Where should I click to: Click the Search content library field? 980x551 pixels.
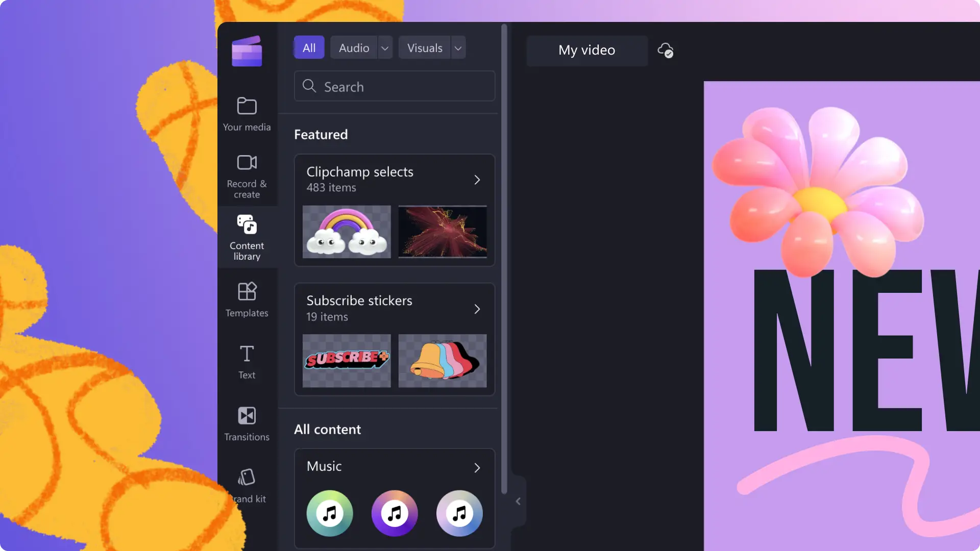pyautogui.click(x=395, y=85)
